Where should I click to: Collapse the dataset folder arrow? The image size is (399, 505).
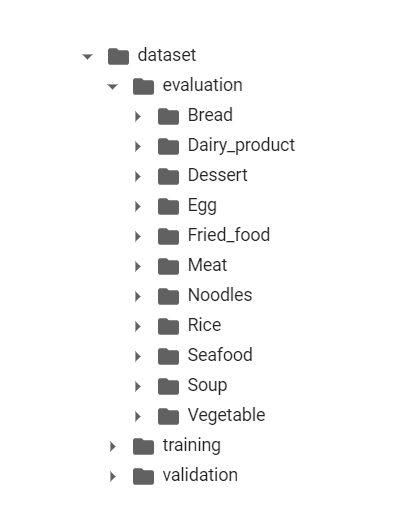[87, 57]
